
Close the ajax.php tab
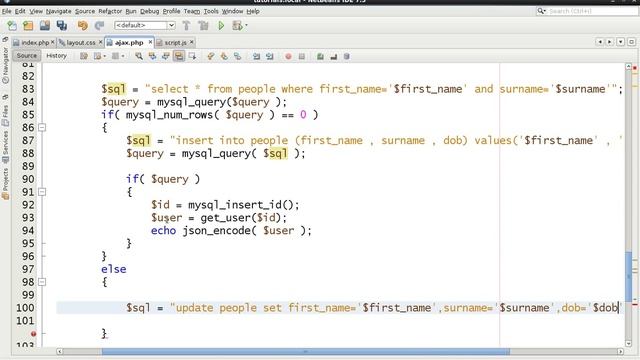pyautogui.click(x=150, y=42)
